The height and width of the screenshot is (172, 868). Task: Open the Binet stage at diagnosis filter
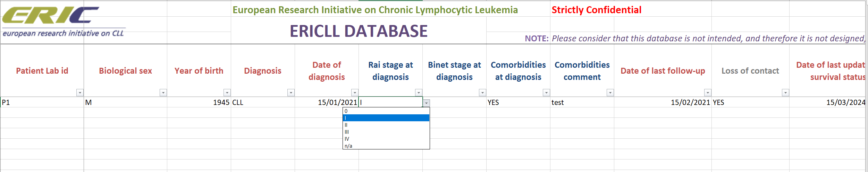point(482,93)
